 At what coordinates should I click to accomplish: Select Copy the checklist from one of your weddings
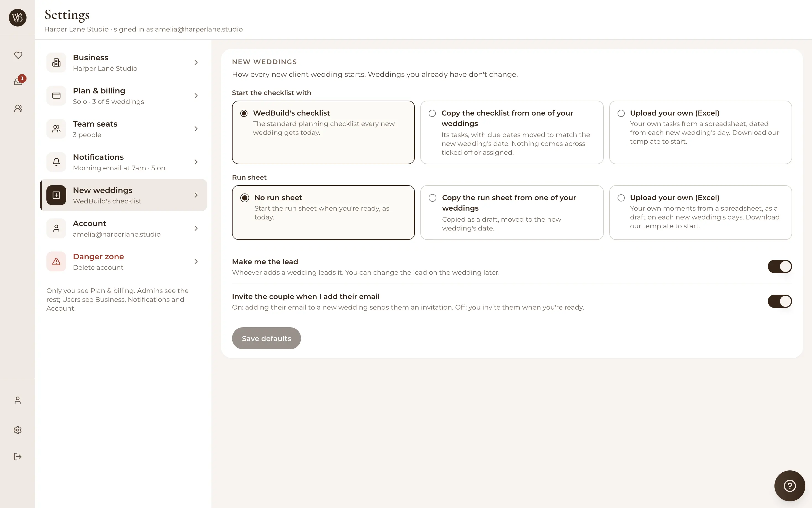[x=512, y=132]
